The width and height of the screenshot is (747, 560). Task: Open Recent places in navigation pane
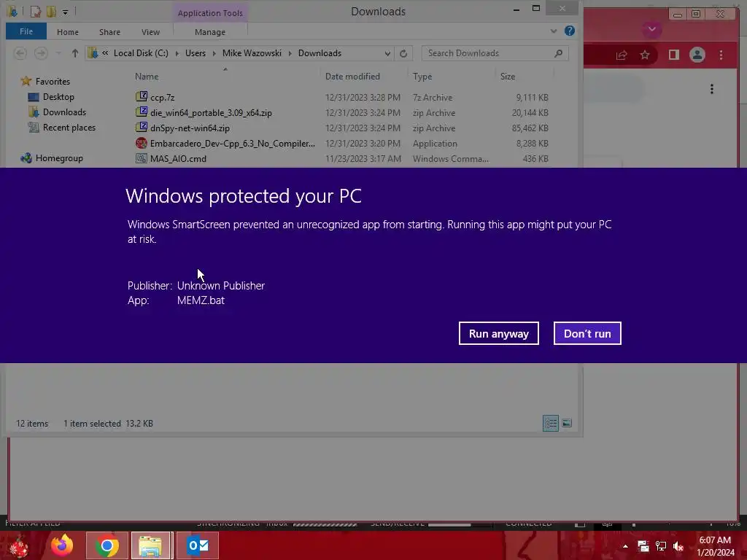(x=69, y=127)
